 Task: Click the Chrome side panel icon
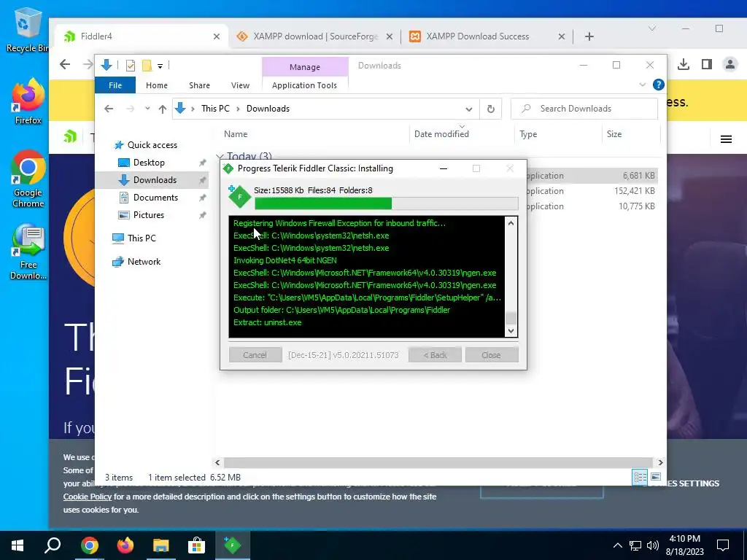coord(706,64)
